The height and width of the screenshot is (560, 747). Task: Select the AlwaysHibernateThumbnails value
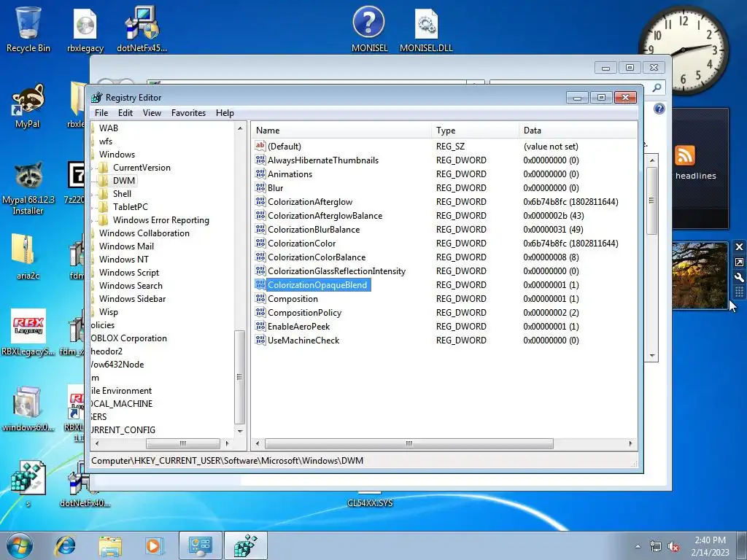(323, 160)
